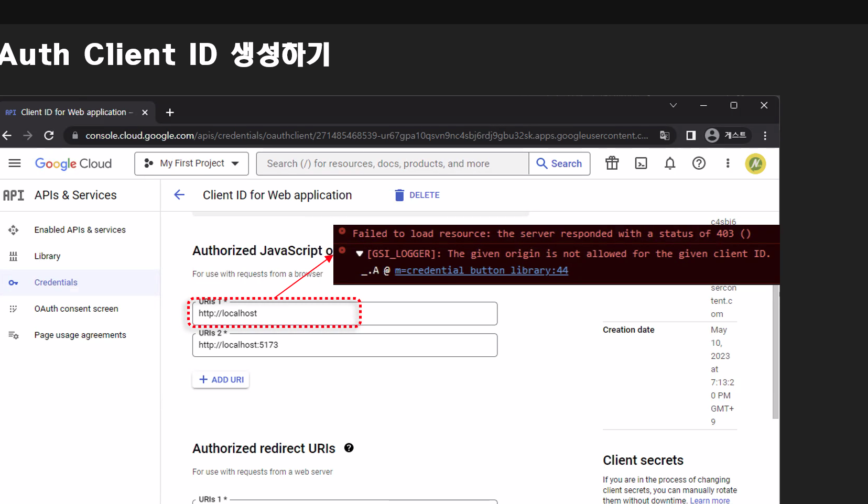The width and height of the screenshot is (868, 504).
Task: Click the Client ID for Web application title
Action: click(277, 195)
